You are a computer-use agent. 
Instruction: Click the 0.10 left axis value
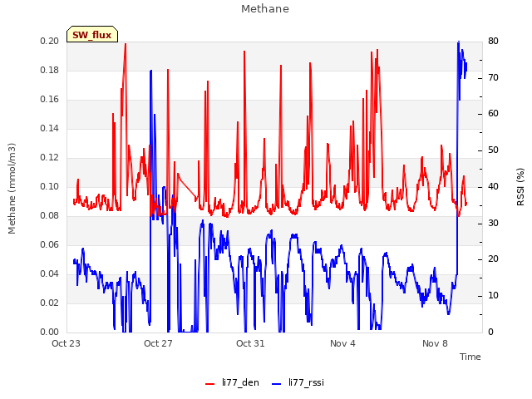click(50, 187)
